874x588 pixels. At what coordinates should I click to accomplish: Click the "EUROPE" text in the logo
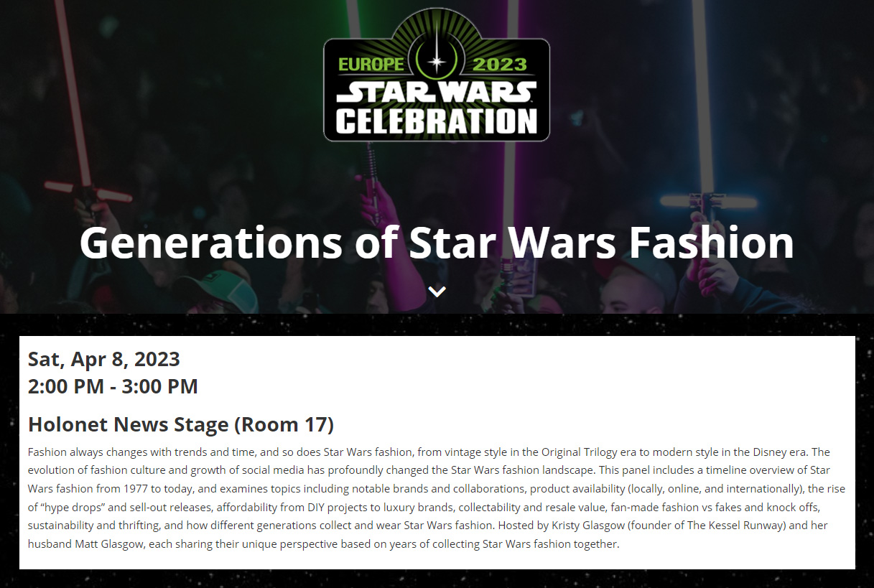click(x=371, y=64)
